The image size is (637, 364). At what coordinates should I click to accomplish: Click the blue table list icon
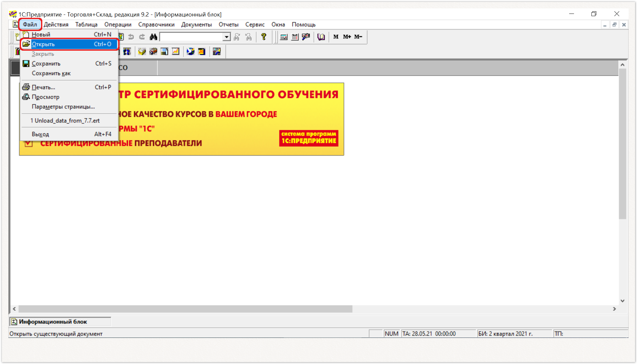[164, 52]
